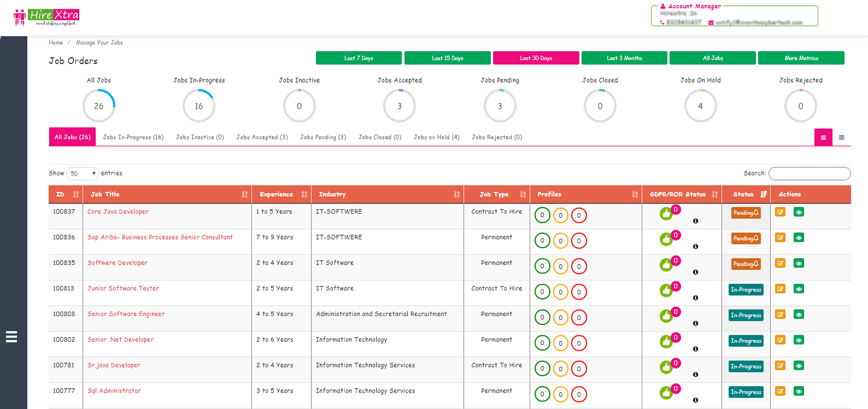The height and width of the screenshot is (409, 868).
Task: Click Pending status badge for job 100837
Action: click(746, 213)
